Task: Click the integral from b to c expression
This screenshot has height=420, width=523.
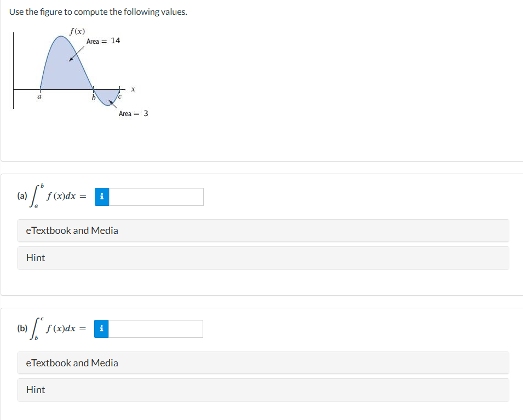Action: tap(52, 329)
